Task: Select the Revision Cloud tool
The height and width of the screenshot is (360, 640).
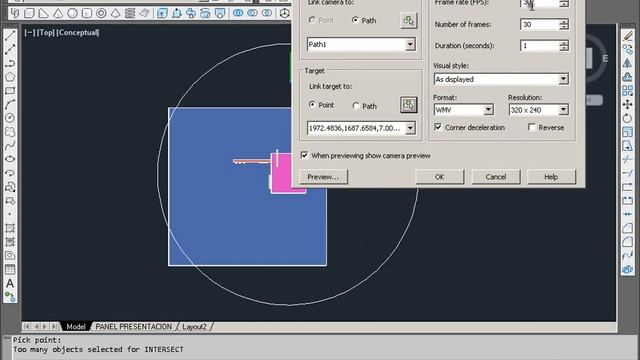Action: click(x=10, y=132)
